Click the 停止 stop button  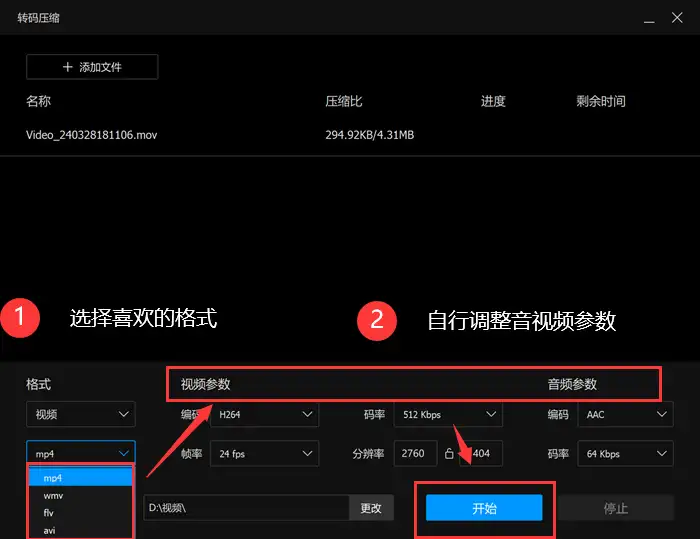616,508
